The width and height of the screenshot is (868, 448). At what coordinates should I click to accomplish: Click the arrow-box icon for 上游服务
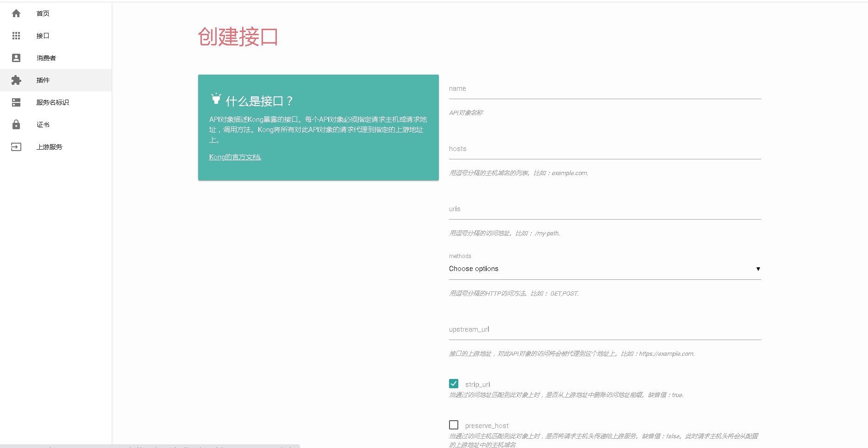pyautogui.click(x=16, y=147)
